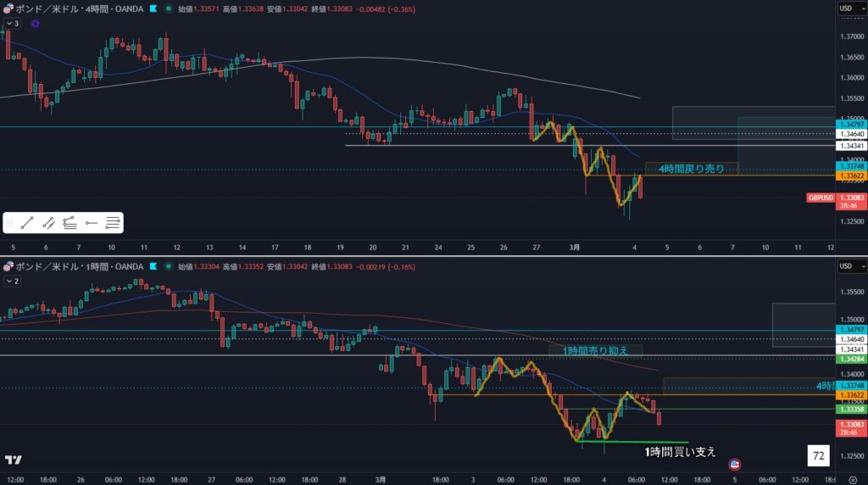The image size is (868, 485).
Task: Click the green market status dot
Action: 168,8
